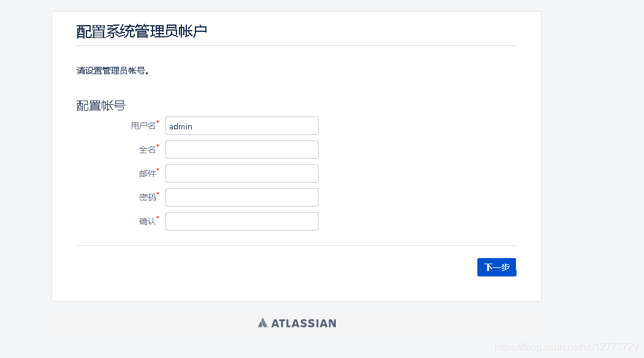Click the 密码 password input field
The width and height of the screenshot is (644, 358).
[x=241, y=197]
